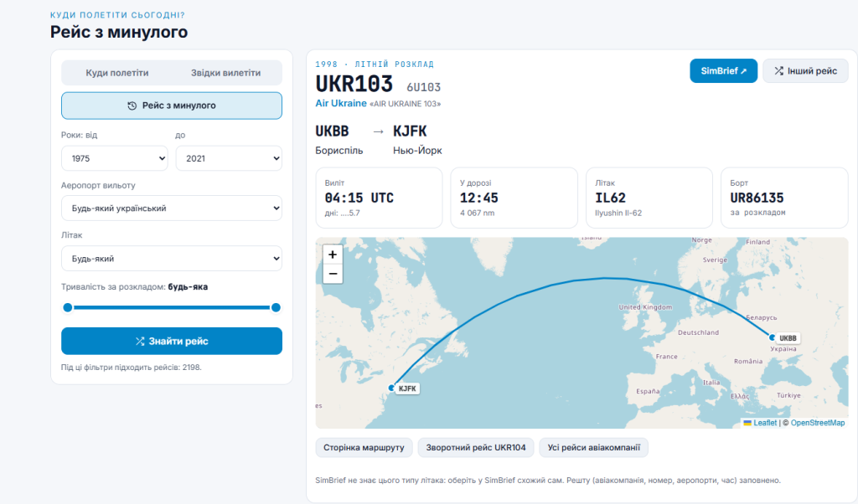Expand the Літак aircraft dropdown
Image resolution: width=858 pixels, height=504 pixels.
(x=172, y=259)
